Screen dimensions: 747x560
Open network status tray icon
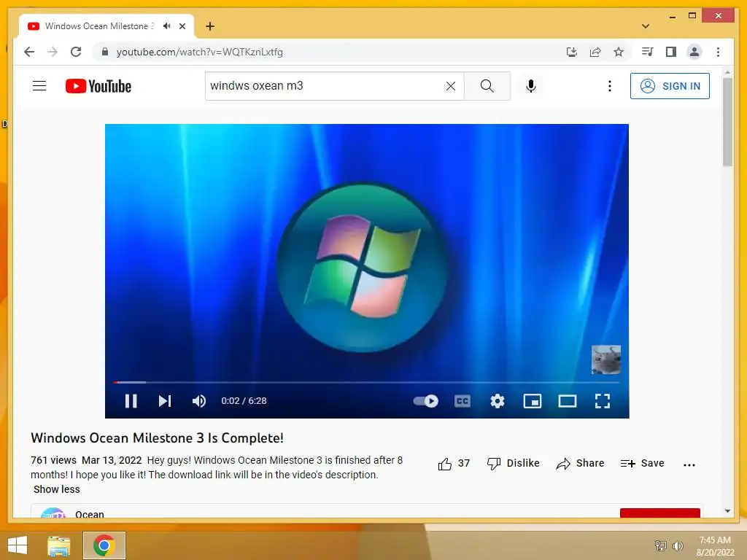coord(661,545)
